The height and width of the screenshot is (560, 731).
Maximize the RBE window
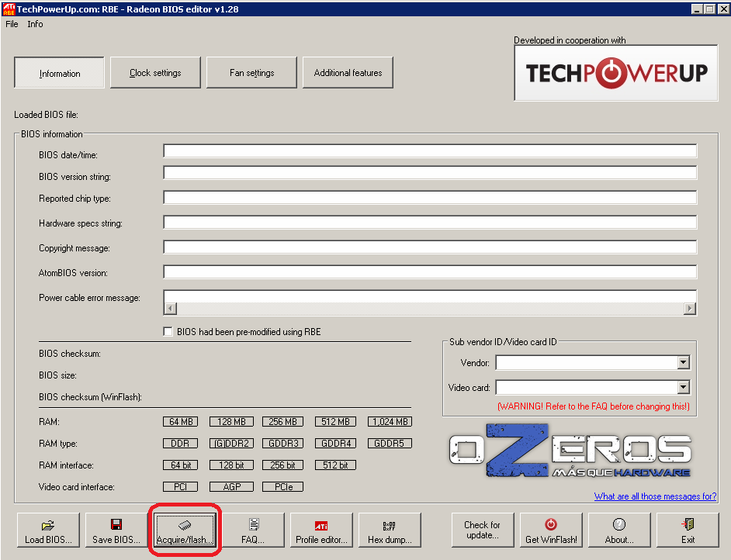coord(709,9)
